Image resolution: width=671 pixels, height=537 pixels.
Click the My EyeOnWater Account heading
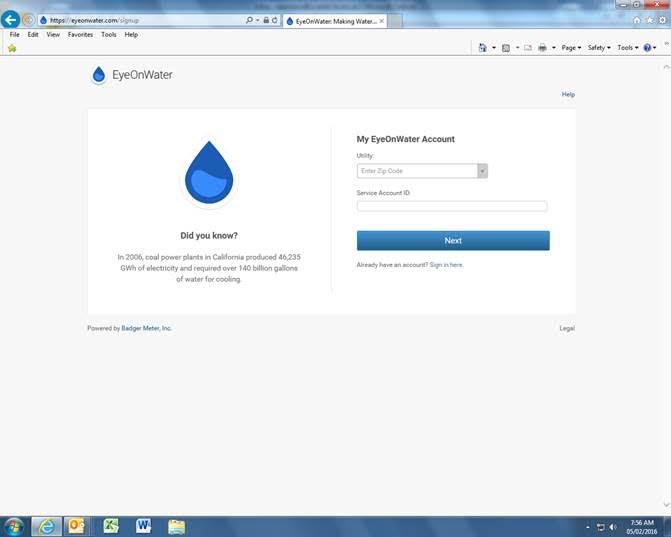(x=406, y=139)
